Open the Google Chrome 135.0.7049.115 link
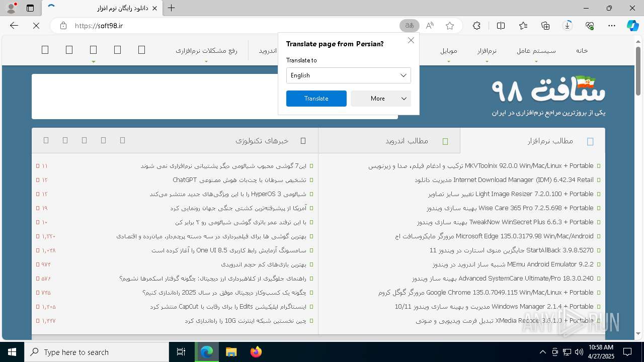Image resolution: width=644 pixels, height=362 pixels. coord(486,293)
